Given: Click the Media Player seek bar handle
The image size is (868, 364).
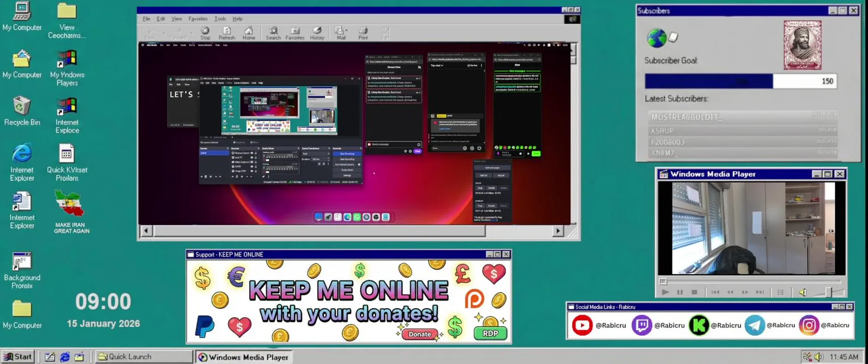Looking at the screenshot, I should [x=663, y=282].
